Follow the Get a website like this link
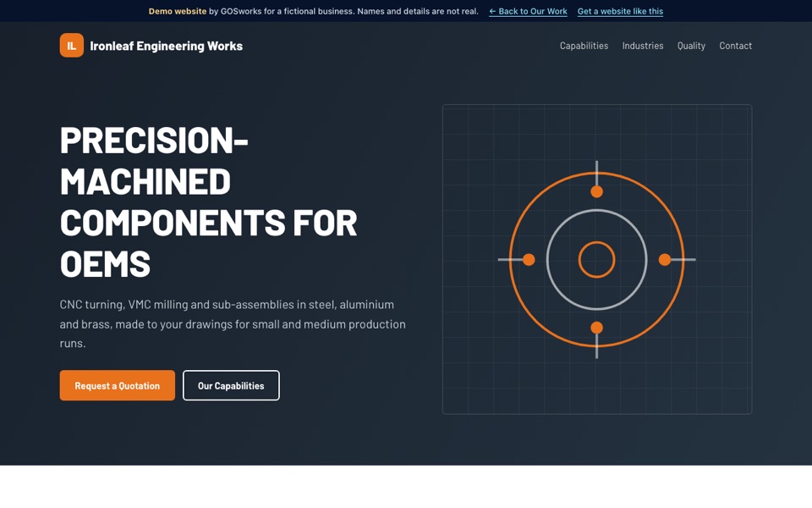The height and width of the screenshot is (508, 812). 620,11
